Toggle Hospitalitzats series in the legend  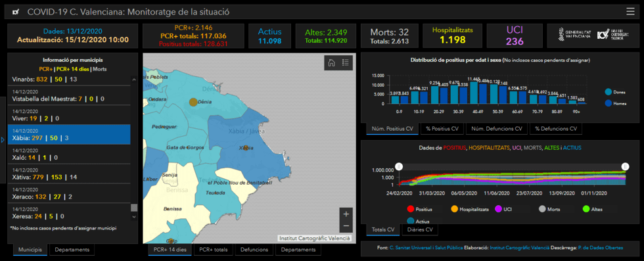[470, 209]
